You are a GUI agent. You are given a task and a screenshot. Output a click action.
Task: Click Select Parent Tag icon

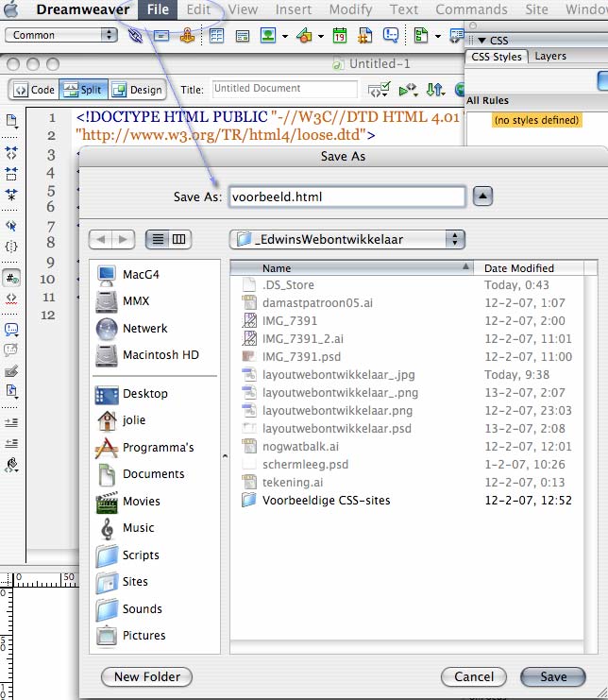click(x=11, y=226)
